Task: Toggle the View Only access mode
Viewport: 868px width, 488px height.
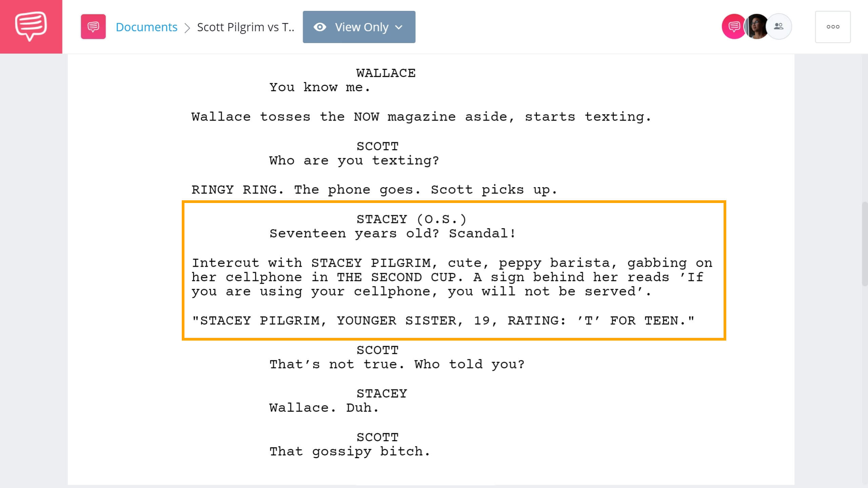Action: (359, 27)
